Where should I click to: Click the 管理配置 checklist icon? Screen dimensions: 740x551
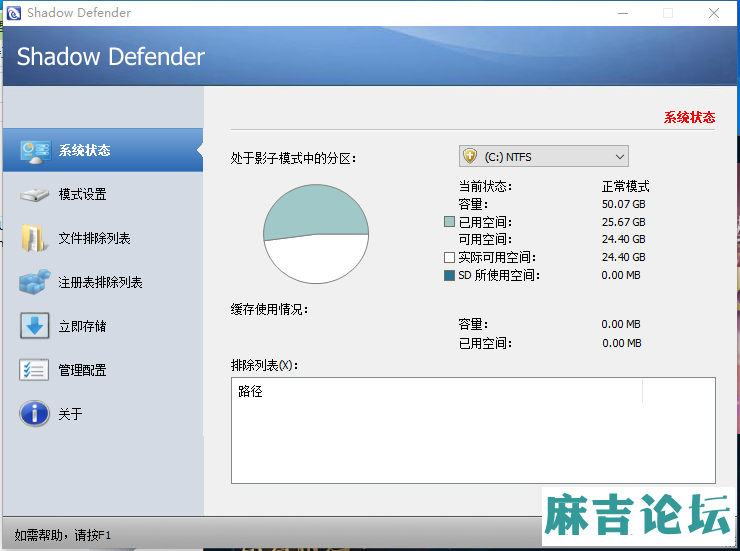coord(34,370)
